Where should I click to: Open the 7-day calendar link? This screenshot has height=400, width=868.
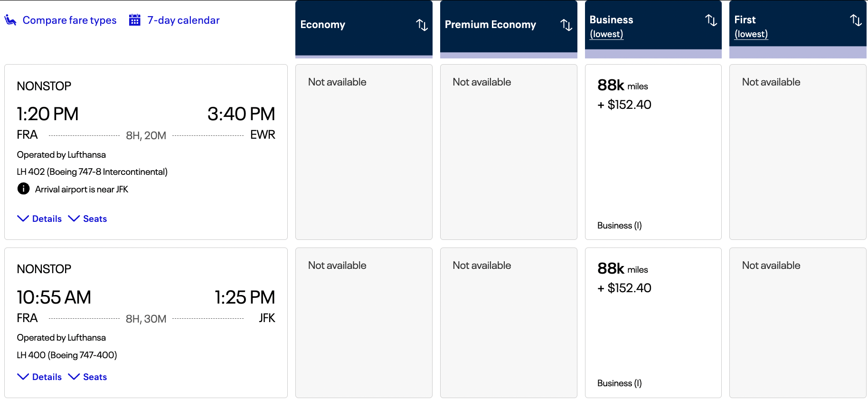(x=183, y=20)
